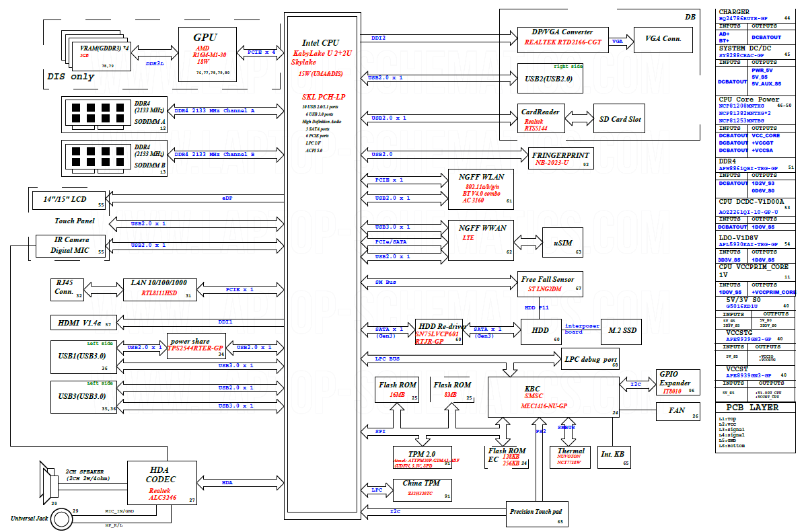Click the DDR4 SODIMM A memory module icon
This screenshot has height=532, width=806.
coord(98,114)
